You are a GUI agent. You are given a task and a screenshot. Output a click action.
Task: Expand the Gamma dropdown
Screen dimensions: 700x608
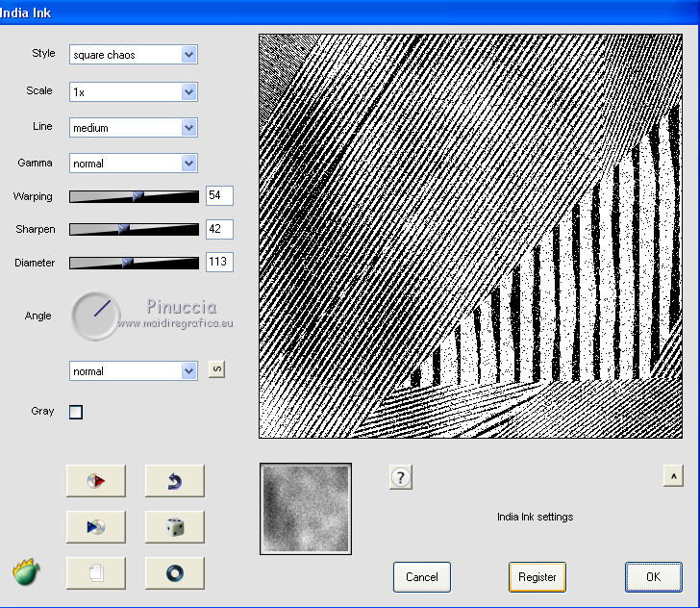click(x=188, y=164)
